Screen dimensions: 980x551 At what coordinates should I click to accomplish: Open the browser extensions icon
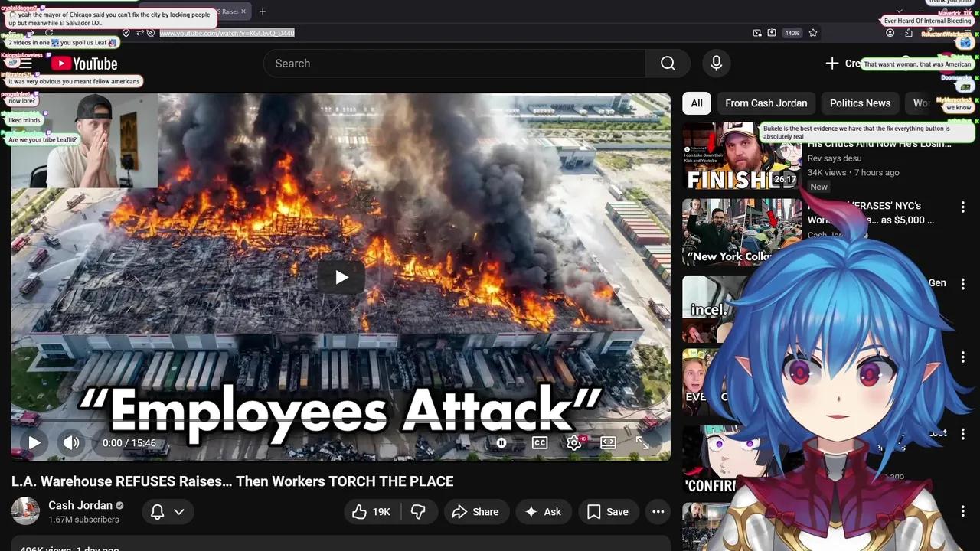pos(908,33)
